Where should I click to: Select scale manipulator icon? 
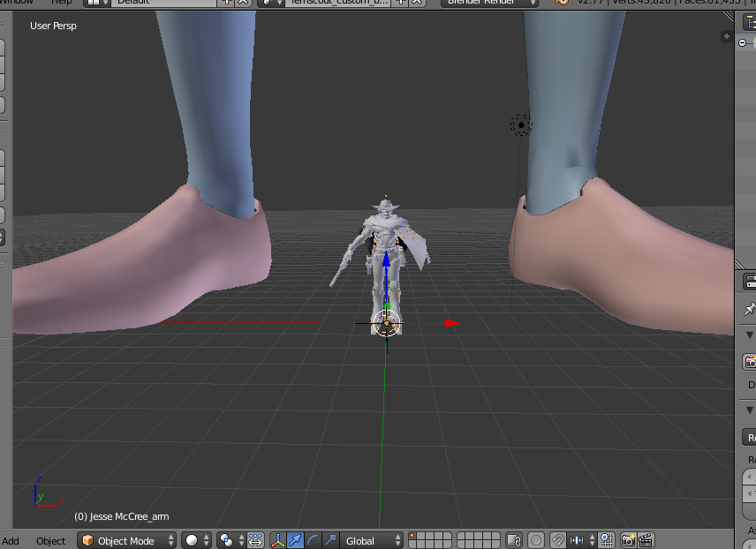[x=329, y=540]
